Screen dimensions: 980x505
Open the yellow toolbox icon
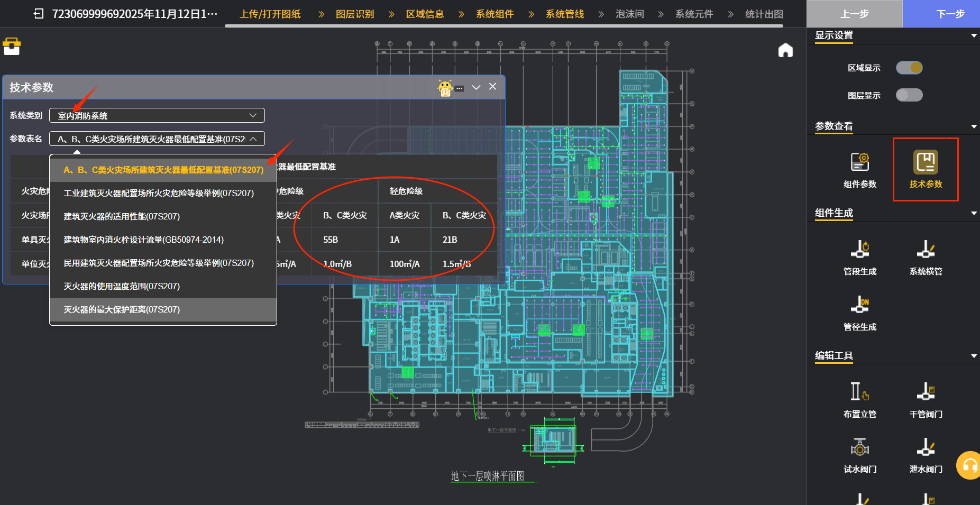12,47
